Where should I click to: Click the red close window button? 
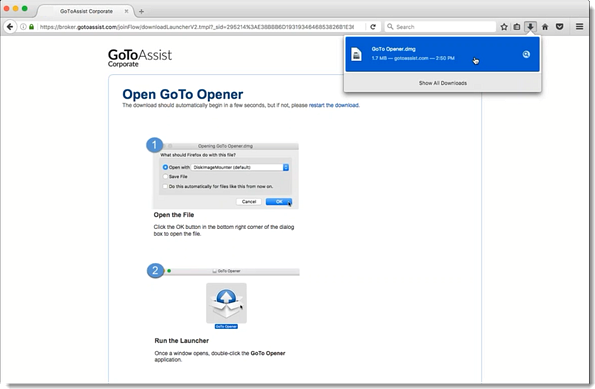pos(6,8)
